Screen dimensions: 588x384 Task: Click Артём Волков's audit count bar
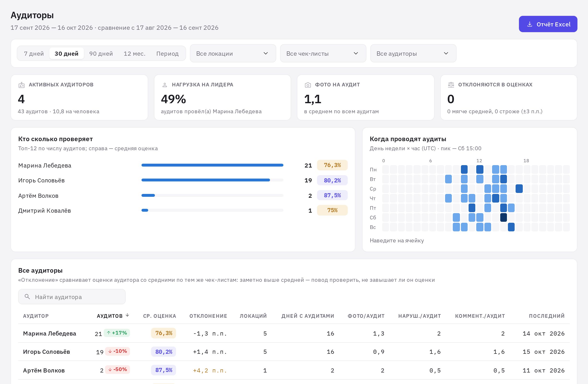pyautogui.click(x=148, y=195)
